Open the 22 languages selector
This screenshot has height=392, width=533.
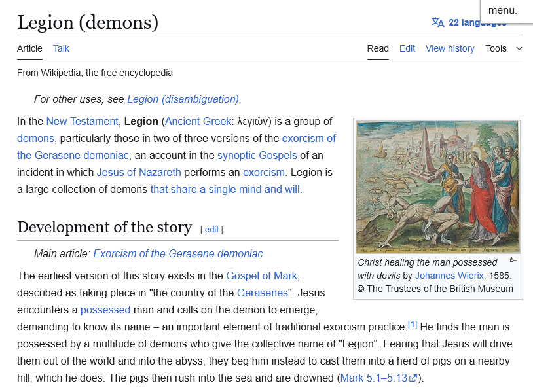(469, 22)
